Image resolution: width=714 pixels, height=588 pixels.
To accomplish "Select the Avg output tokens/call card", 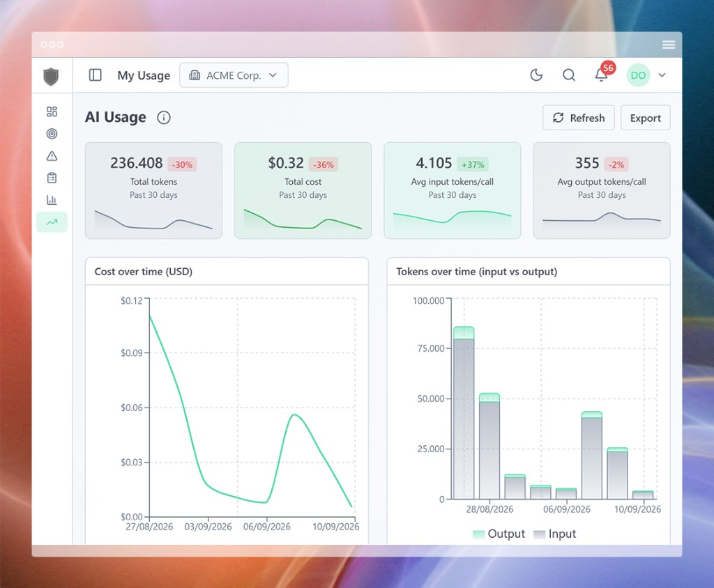I will 602,190.
